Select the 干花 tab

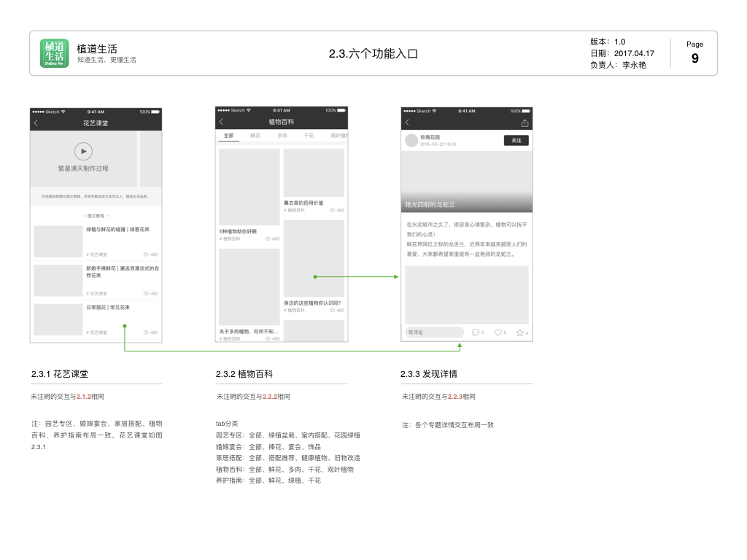pyautogui.click(x=309, y=136)
